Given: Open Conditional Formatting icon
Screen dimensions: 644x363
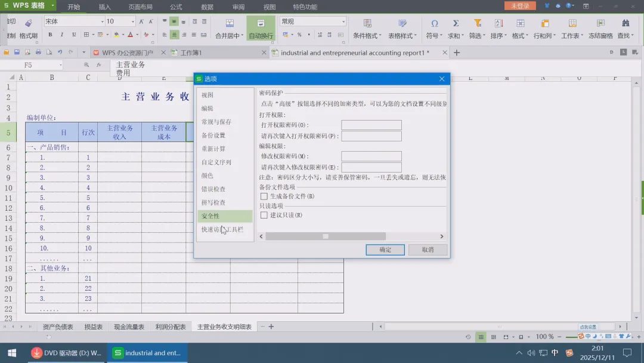Looking at the screenshot, I should tap(367, 23).
